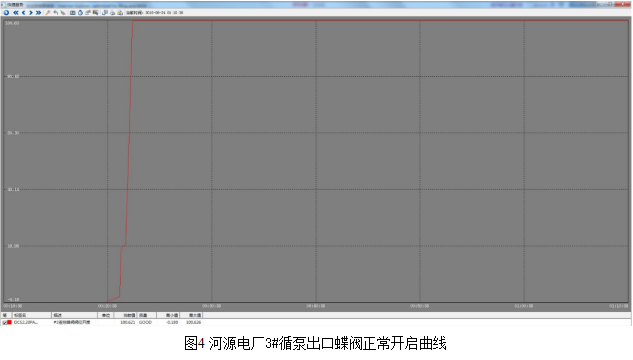This screenshot has width=633, height=360.
Task: Jump forward with the double-right arrow
Action: pyautogui.click(x=38, y=13)
